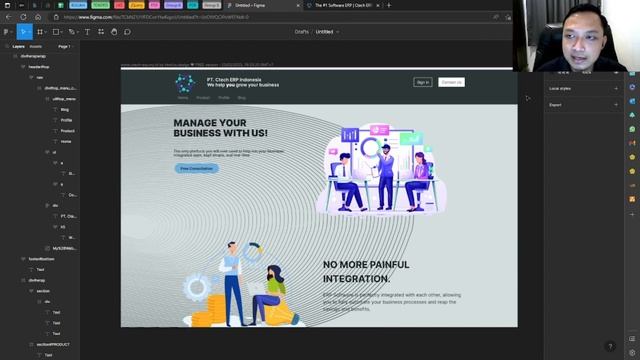Select the Blog text layer
This screenshot has height=360, width=640.
pos(65,109)
